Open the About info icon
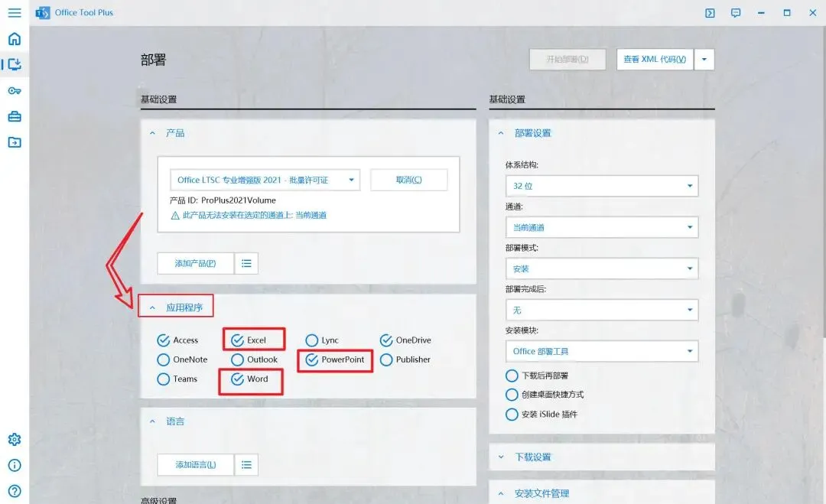Screen dimensions: 826x504 click(x=15, y=465)
